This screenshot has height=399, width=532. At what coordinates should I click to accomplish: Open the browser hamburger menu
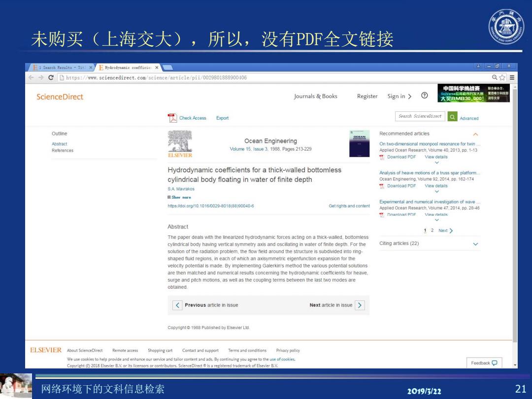click(x=512, y=78)
